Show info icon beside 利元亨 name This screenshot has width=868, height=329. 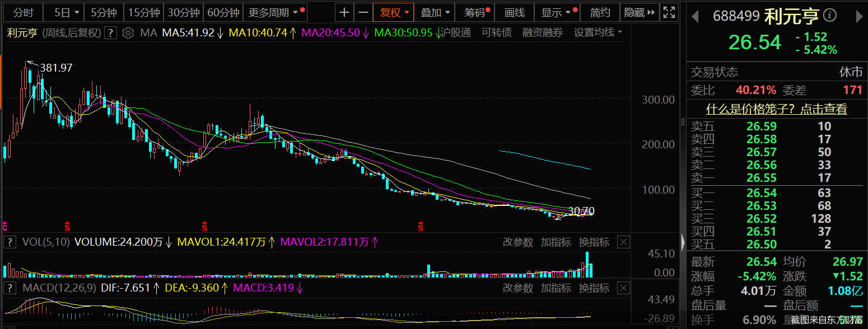[x=830, y=16]
